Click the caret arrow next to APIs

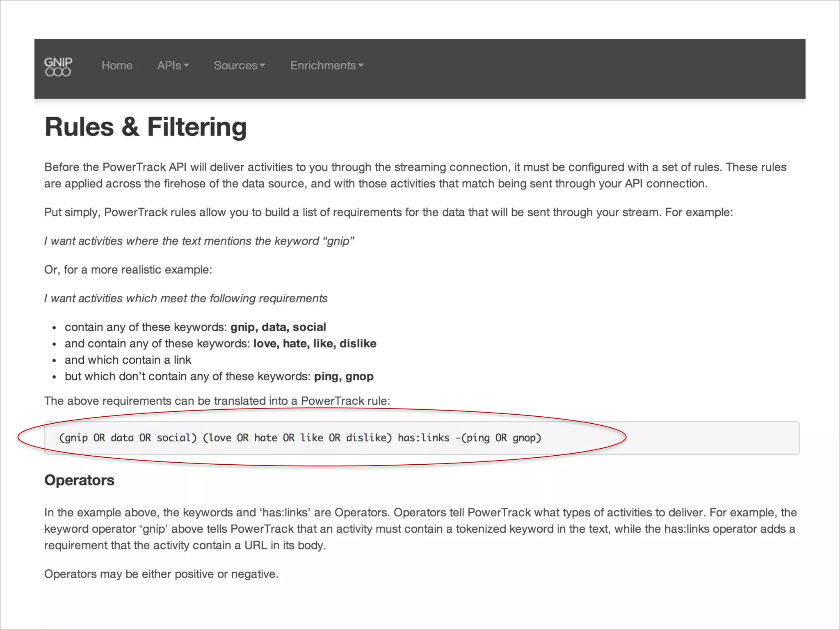pyautogui.click(x=186, y=66)
